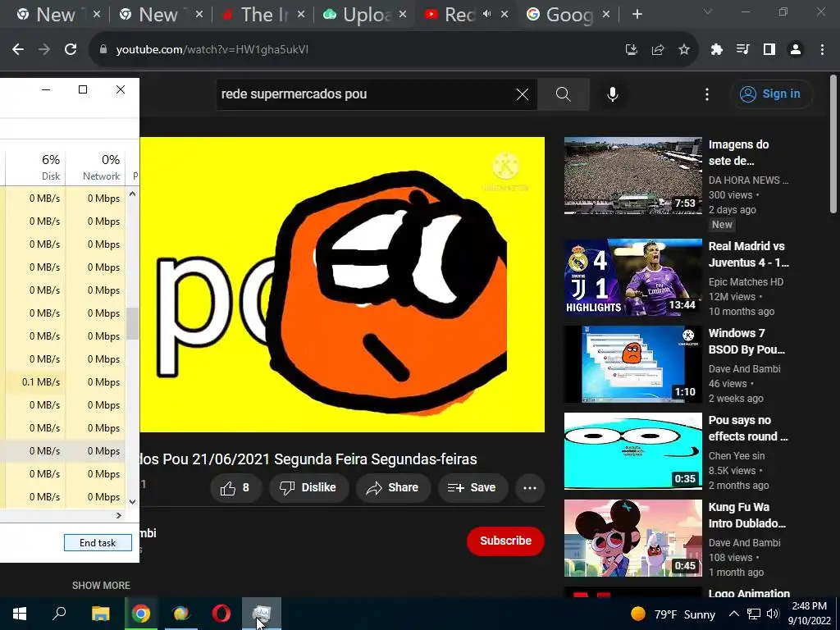The height and width of the screenshot is (630, 840).
Task: Run YouTube search with magnifier button
Action: pos(563,94)
